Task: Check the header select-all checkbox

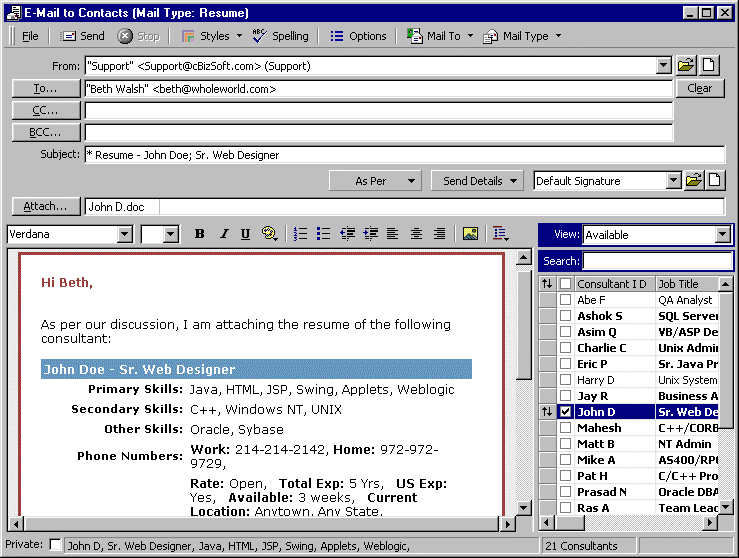Action: tap(566, 284)
